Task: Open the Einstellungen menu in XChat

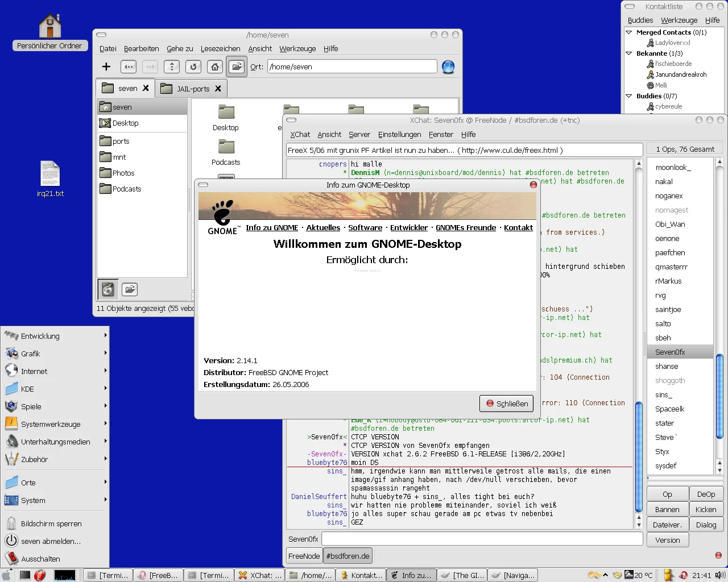Action: (399, 134)
